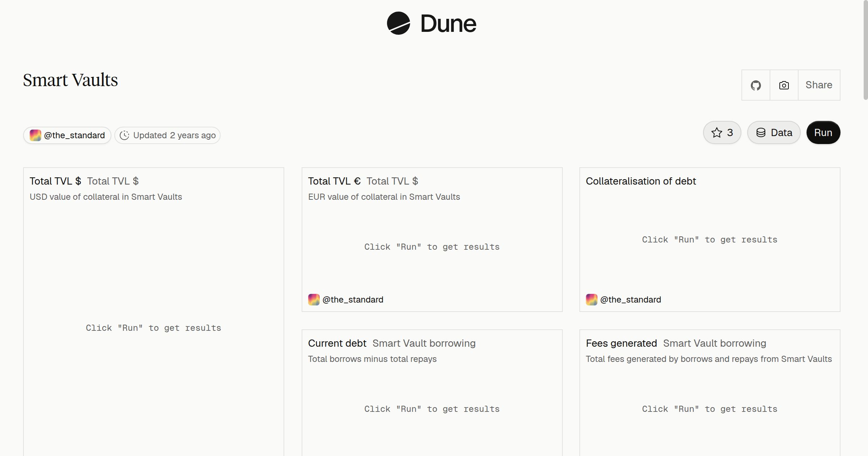Click the gray Total TVL $ query name in € panel
This screenshot has height=456, width=868.
click(392, 181)
